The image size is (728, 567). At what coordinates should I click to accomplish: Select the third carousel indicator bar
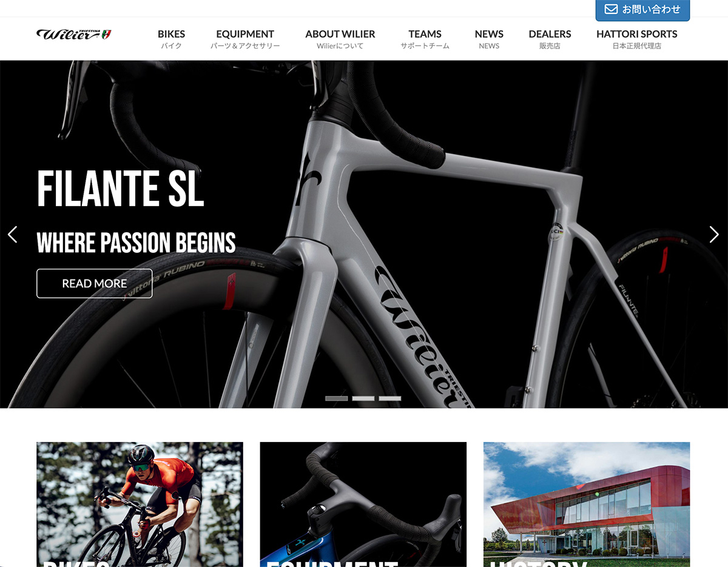pyautogui.click(x=390, y=398)
